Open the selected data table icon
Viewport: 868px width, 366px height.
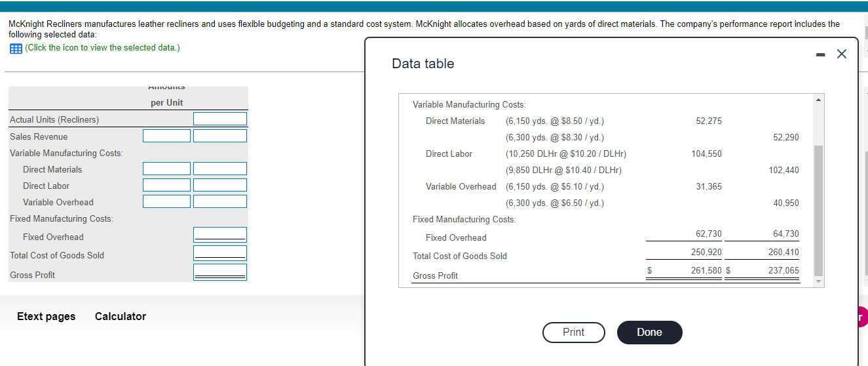16,48
